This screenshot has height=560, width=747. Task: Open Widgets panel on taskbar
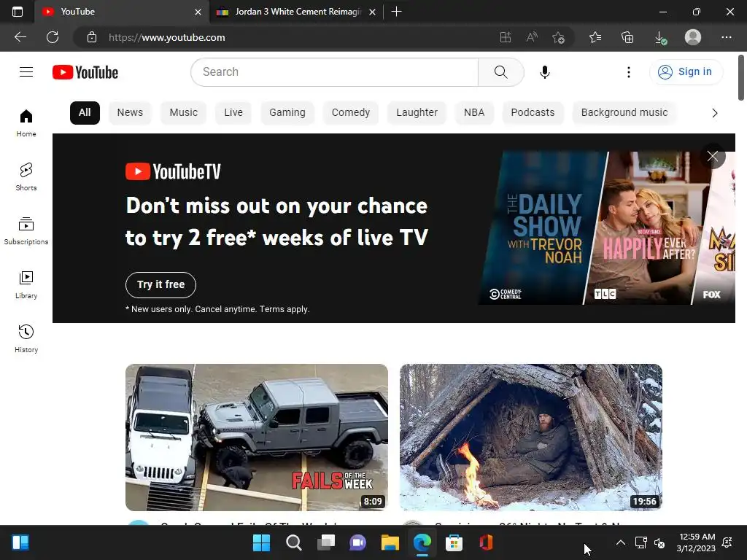[x=20, y=542]
